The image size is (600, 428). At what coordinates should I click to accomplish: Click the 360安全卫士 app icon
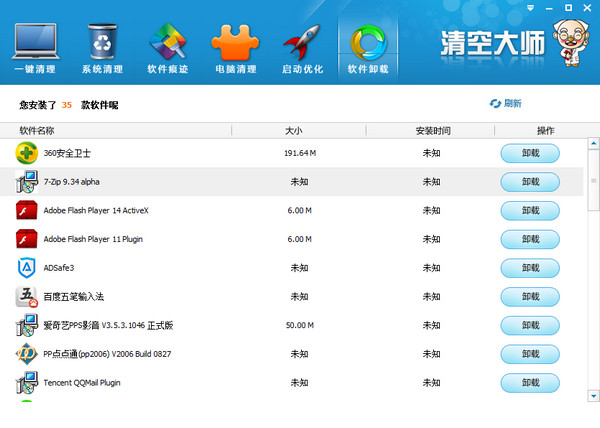click(x=26, y=153)
